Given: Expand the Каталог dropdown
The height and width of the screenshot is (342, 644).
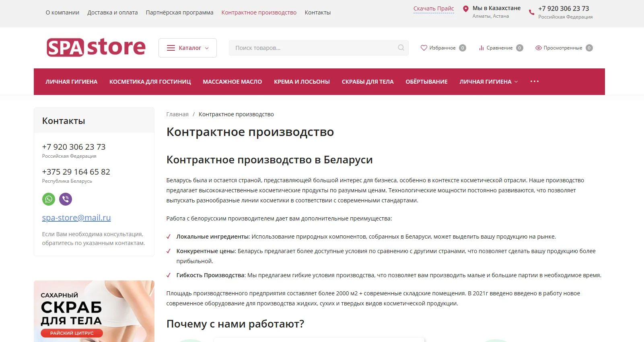Looking at the screenshot, I should pos(187,48).
